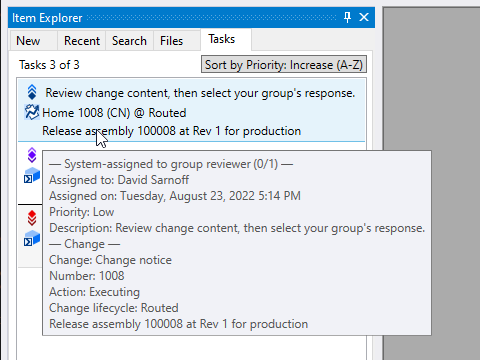Click the red high-priority icon of third task
480x360 pixels.
(32, 218)
